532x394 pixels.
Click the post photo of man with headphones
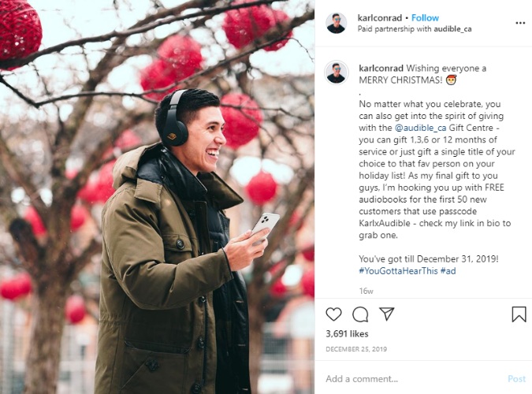157,197
